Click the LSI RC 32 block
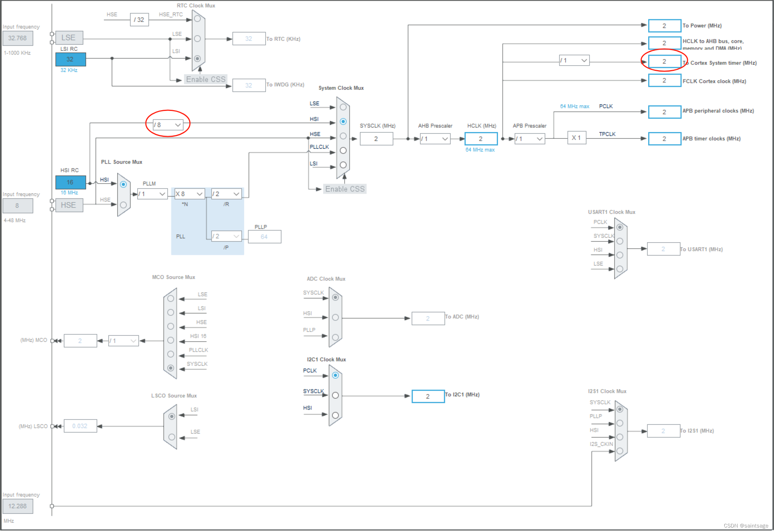Image resolution: width=774 pixels, height=532 pixels. (x=70, y=59)
